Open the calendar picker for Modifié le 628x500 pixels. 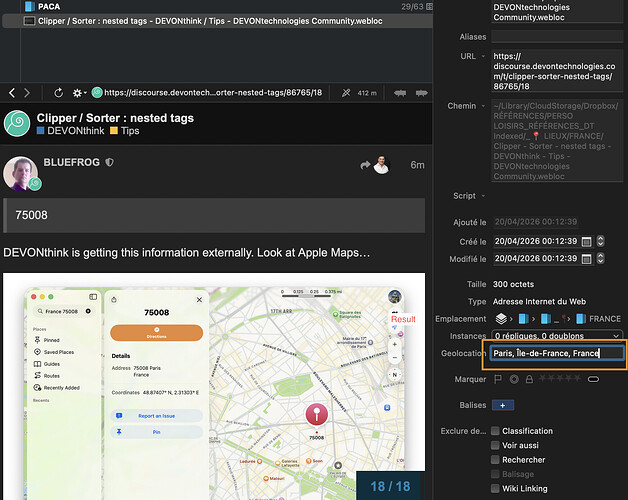click(586, 258)
